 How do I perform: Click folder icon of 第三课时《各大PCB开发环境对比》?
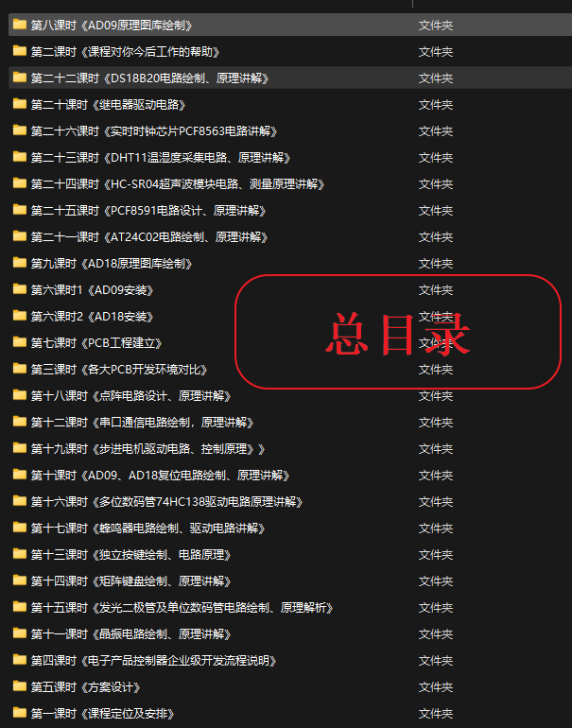coord(20,369)
